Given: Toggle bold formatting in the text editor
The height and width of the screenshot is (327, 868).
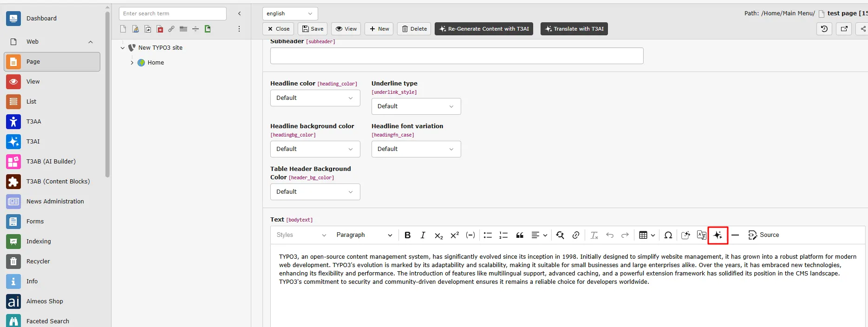Looking at the screenshot, I should [407, 235].
